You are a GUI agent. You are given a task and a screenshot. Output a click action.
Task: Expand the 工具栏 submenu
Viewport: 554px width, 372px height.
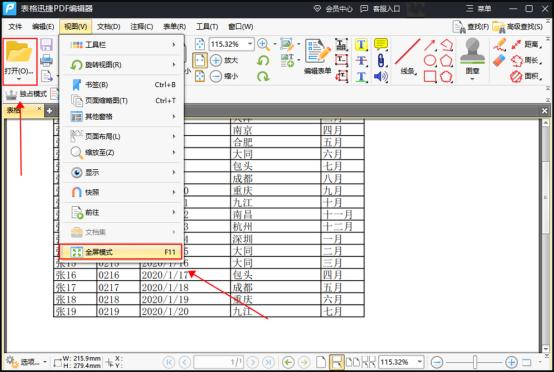[122, 45]
